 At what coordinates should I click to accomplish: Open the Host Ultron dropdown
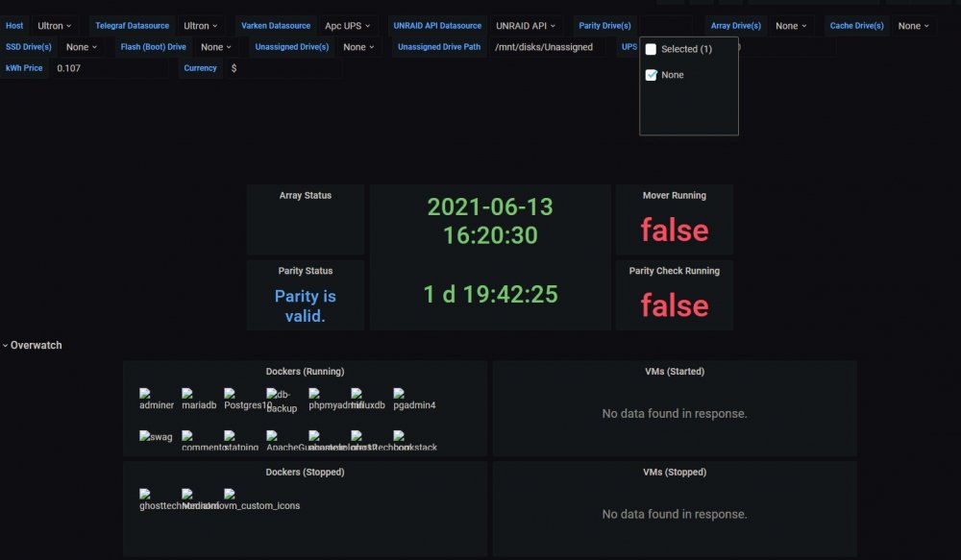click(54, 26)
